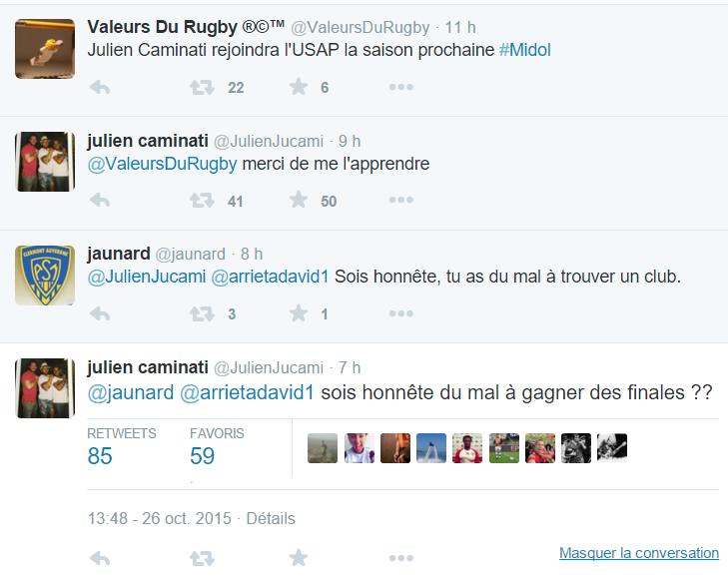
Task: Reply to jaunard's tweet
Action: pos(99,313)
